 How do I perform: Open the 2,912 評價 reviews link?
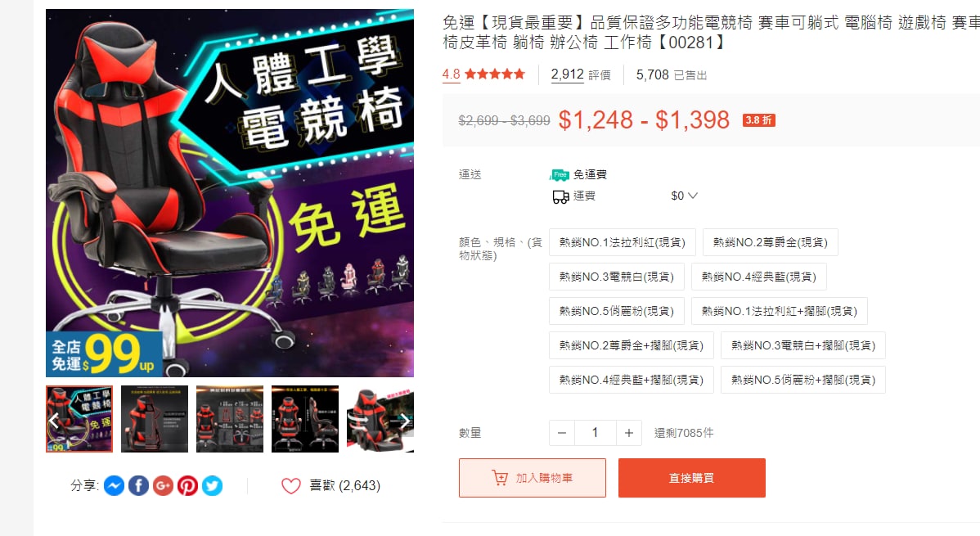pyautogui.click(x=581, y=75)
